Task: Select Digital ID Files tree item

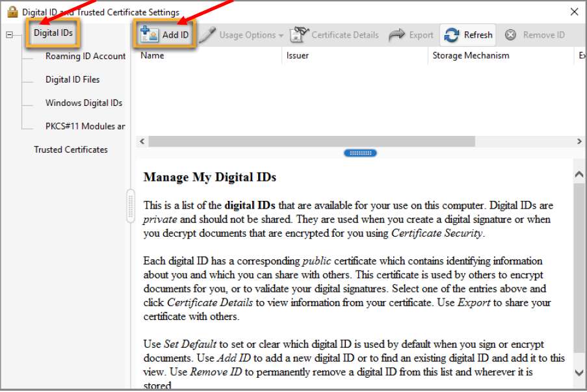Action: coord(72,79)
